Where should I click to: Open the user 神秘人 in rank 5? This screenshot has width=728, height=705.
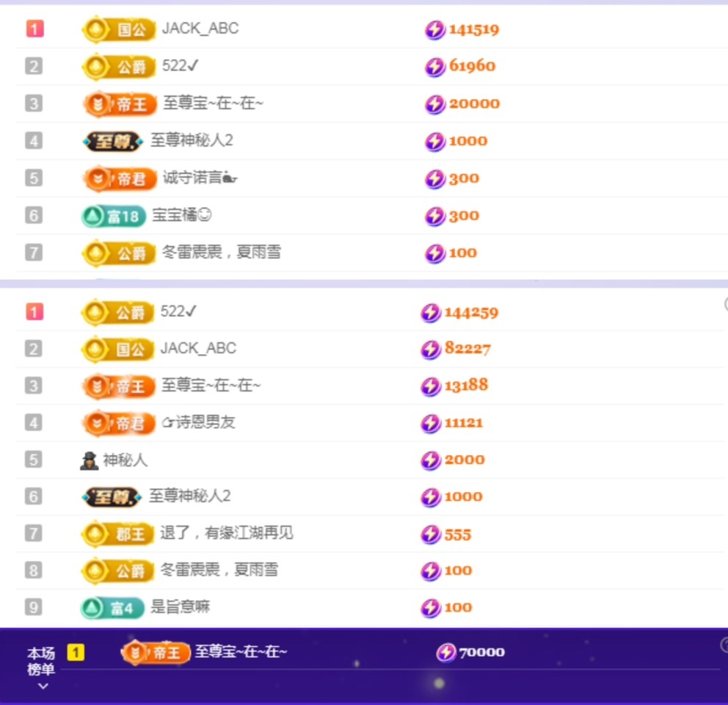coord(125,460)
